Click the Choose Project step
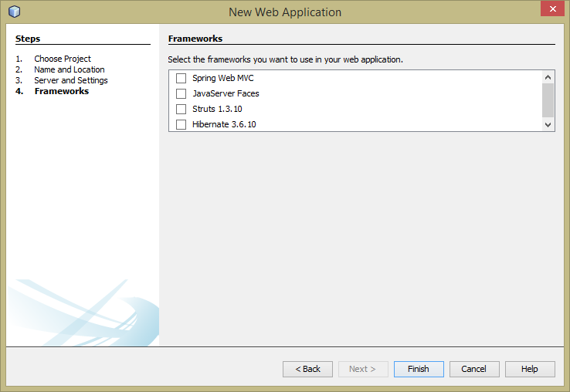The image size is (570, 392). (63, 59)
